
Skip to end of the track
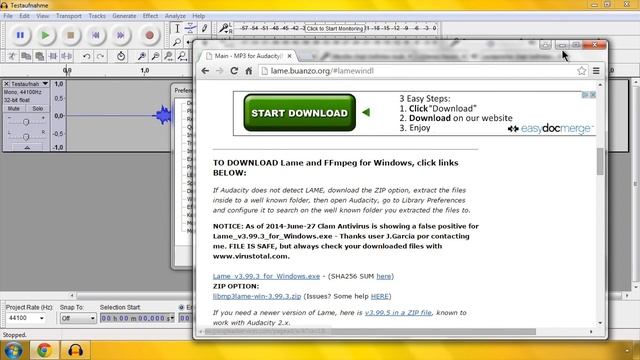point(120,36)
